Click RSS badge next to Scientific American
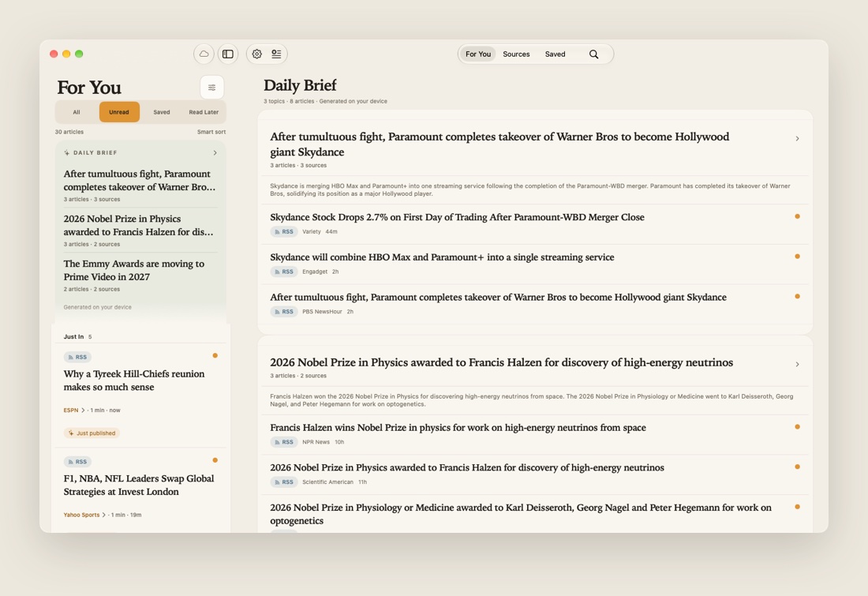Viewport: 868px width, 596px height. pyautogui.click(x=284, y=482)
